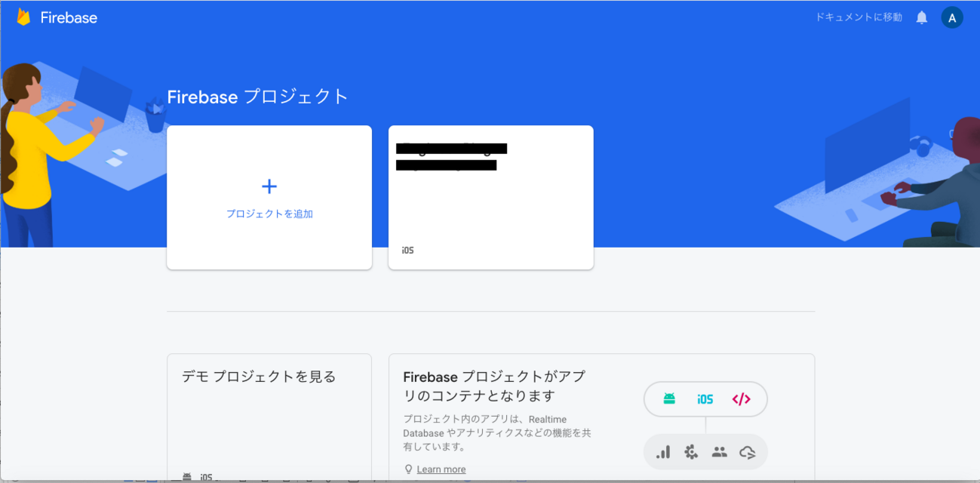980x483 pixels.
Task: Click the Firebase プロジェクト heading
Action: click(257, 97)
